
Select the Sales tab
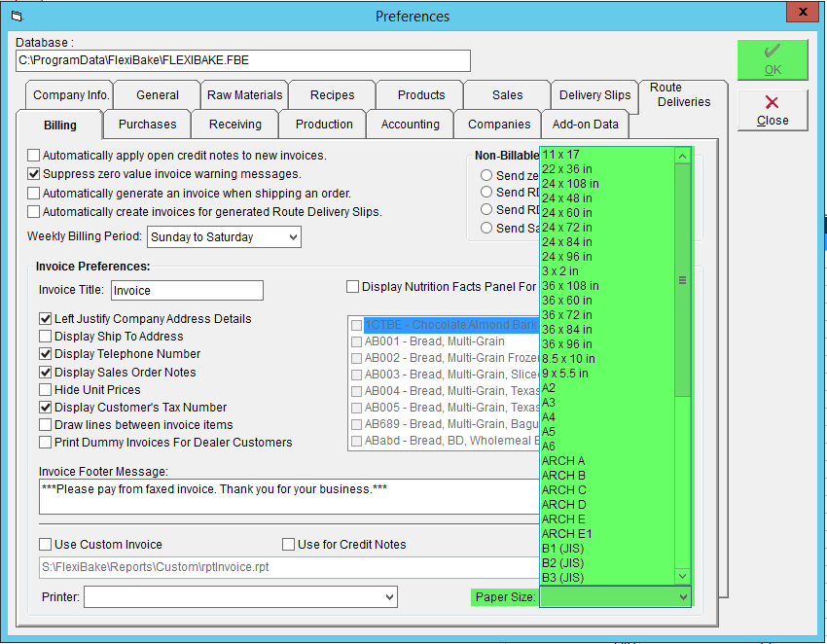[x=507, y=95]
